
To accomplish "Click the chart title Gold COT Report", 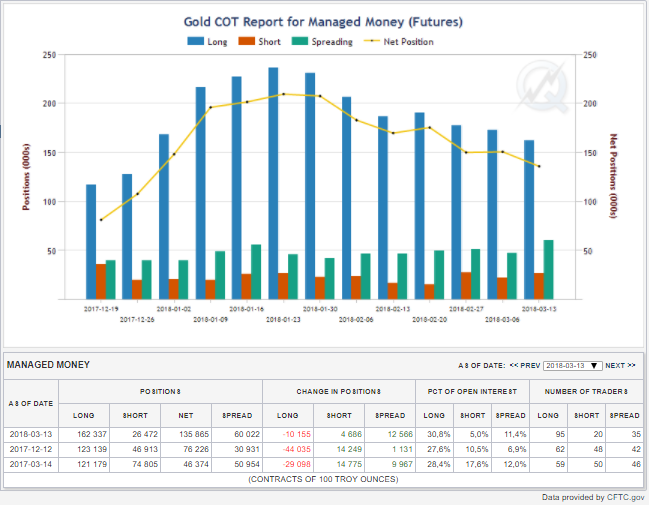I will pyautogui.click(x=323, y=22).
